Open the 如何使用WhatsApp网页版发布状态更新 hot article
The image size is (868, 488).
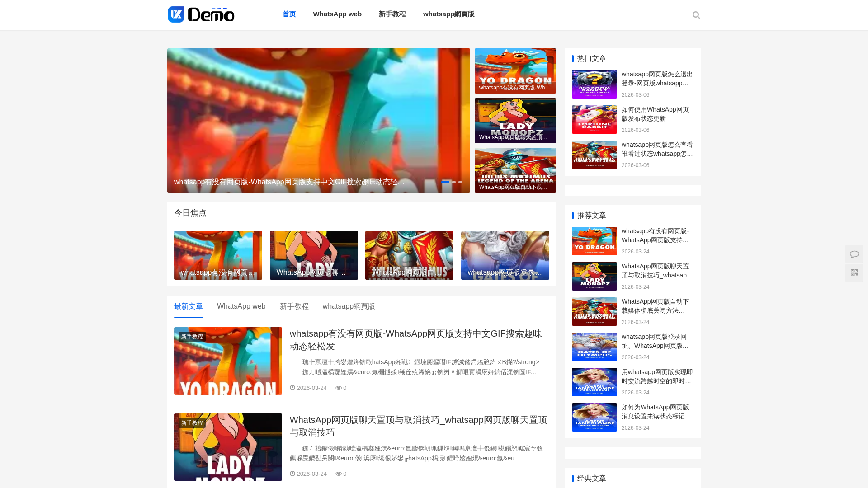[x=655, y=114]
